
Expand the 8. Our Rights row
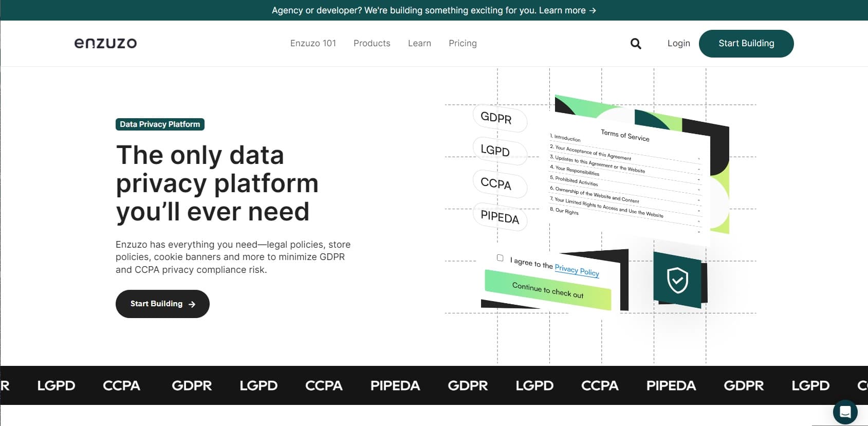point(624,223)
